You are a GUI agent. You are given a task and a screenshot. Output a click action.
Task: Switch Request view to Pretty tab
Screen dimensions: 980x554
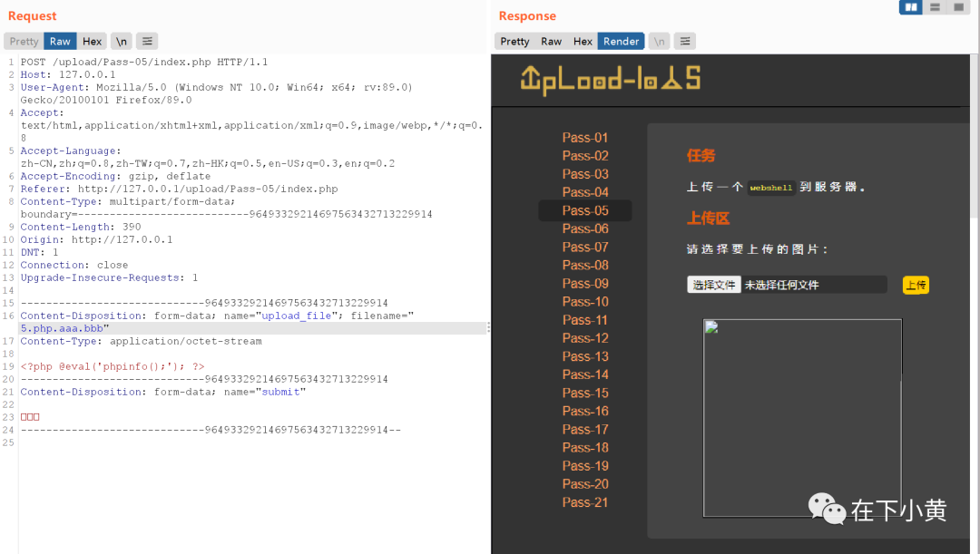(24, 41)
